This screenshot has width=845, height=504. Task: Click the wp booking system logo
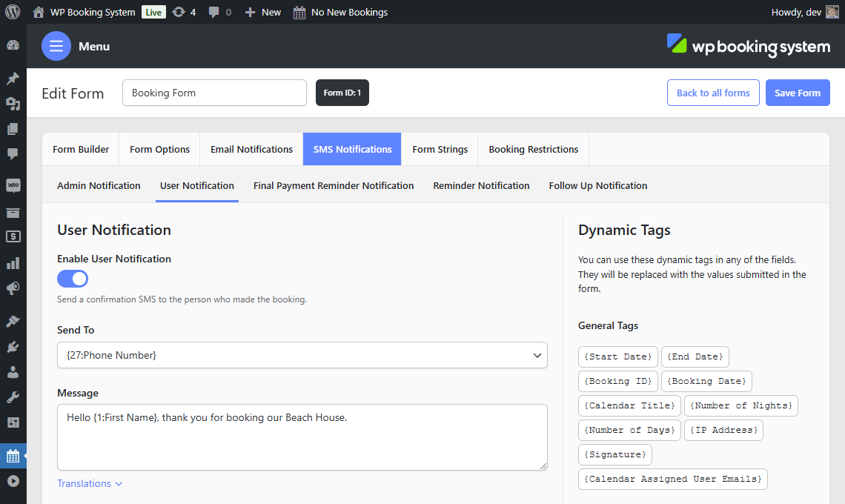point(748,46)
